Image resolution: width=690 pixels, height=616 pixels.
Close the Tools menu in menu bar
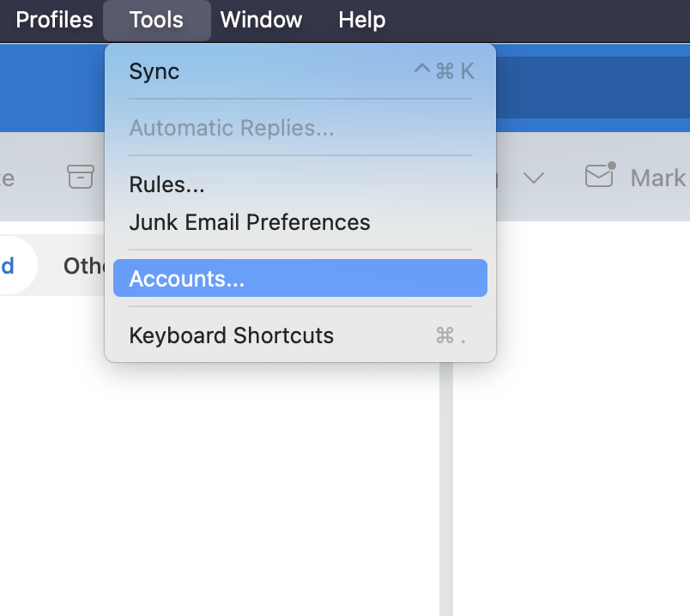click(156, 20)
